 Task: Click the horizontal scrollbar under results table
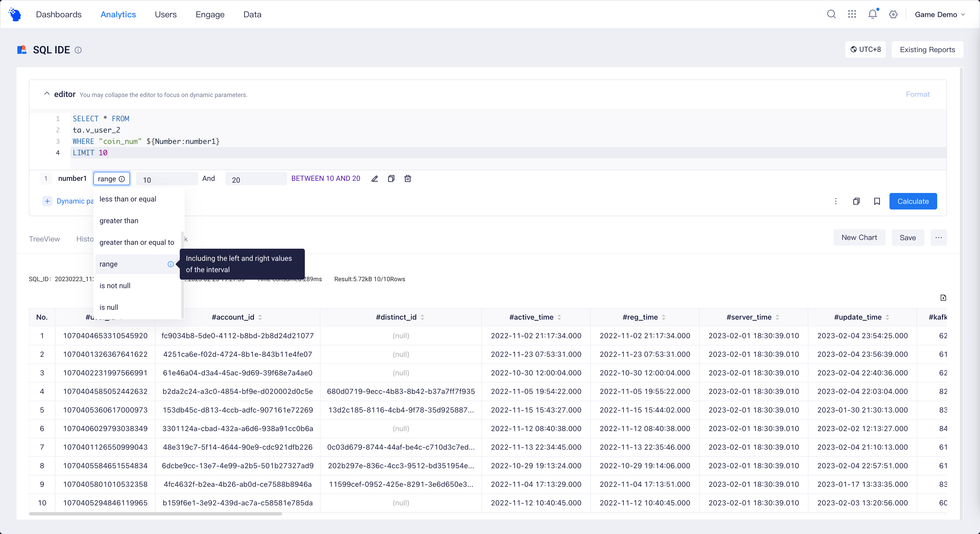tap(156, 514)
